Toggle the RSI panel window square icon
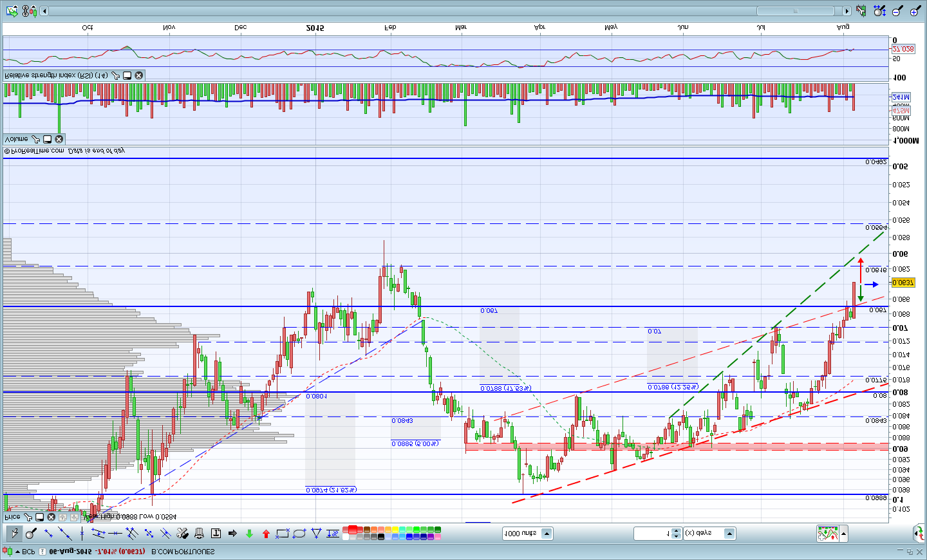This screenshot has height=560, width=927. point(127,76)
